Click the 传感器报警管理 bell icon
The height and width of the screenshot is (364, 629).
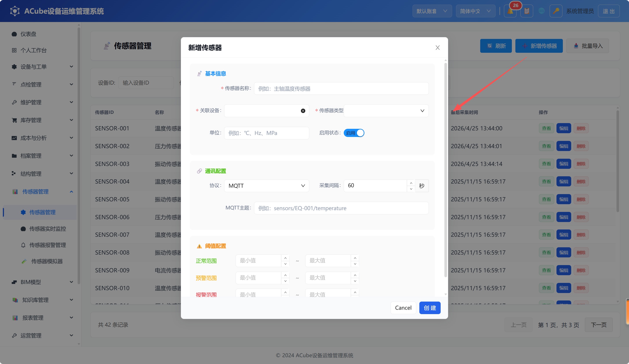[x=23, y=245]
